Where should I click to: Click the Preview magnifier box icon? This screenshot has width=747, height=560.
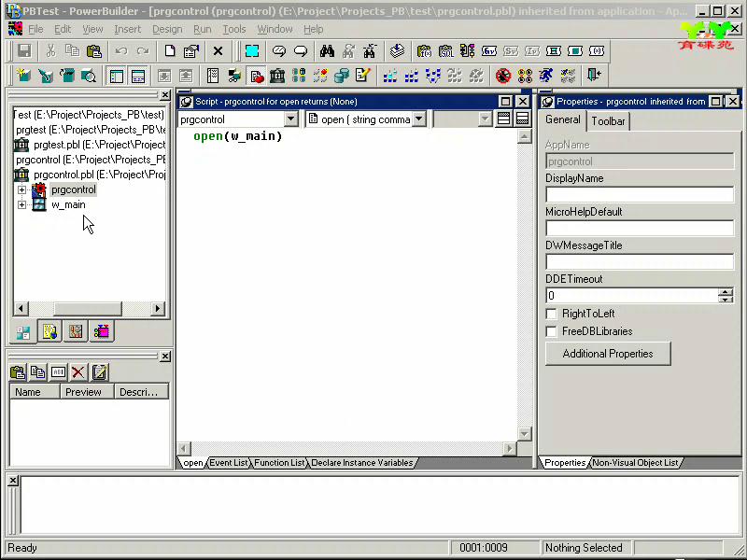click(89, 76)
